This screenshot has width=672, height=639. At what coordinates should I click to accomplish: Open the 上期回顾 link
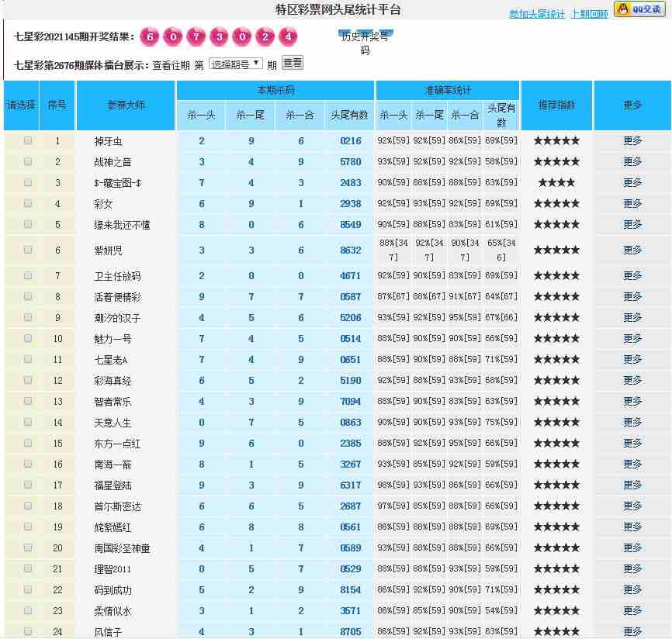[x=589, y=14]
